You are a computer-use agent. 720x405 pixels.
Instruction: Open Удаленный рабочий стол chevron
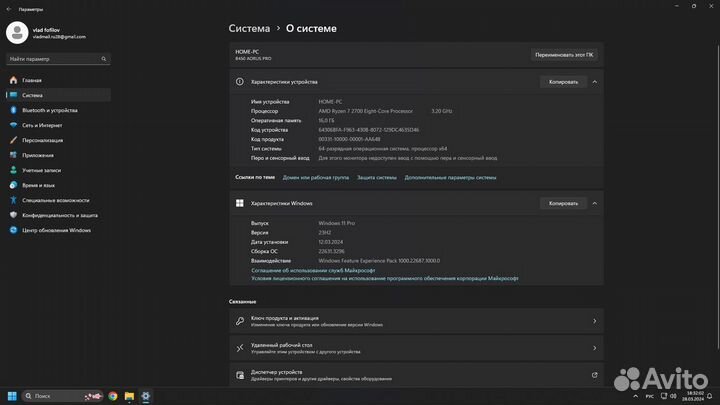coord(595,348)
